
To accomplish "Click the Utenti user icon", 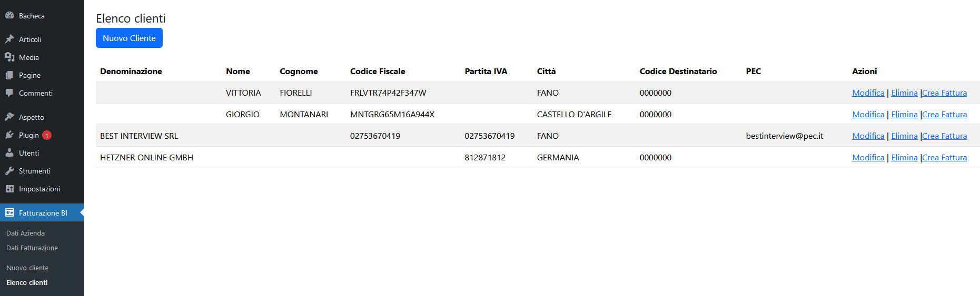I will click(9, 153).
